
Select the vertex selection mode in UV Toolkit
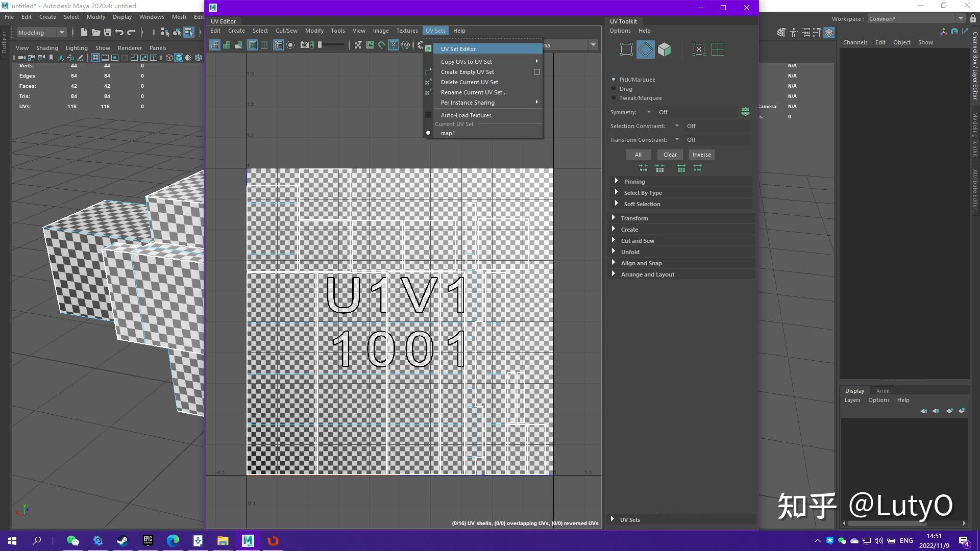pyautogui.click(x=626, y=49)
